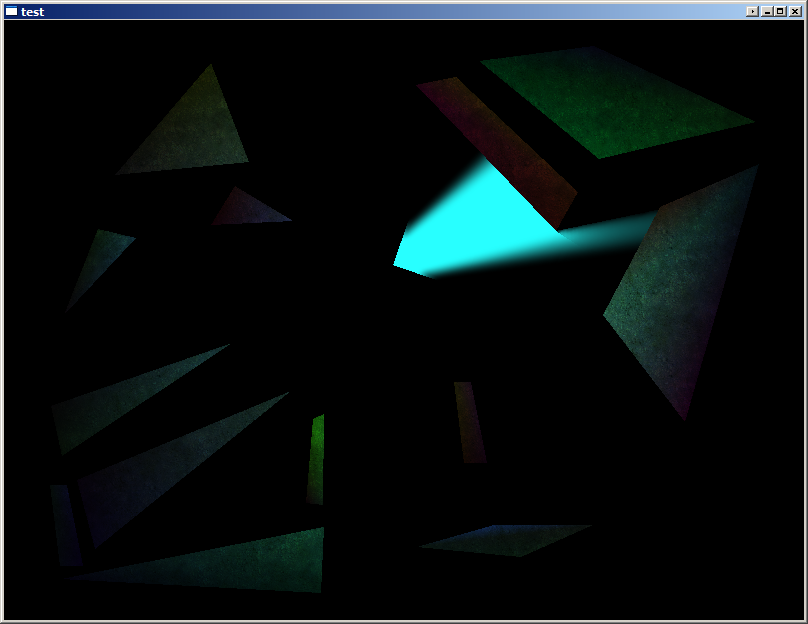Maximize the test window
The image size is (808, 624).
pos(780,12)
